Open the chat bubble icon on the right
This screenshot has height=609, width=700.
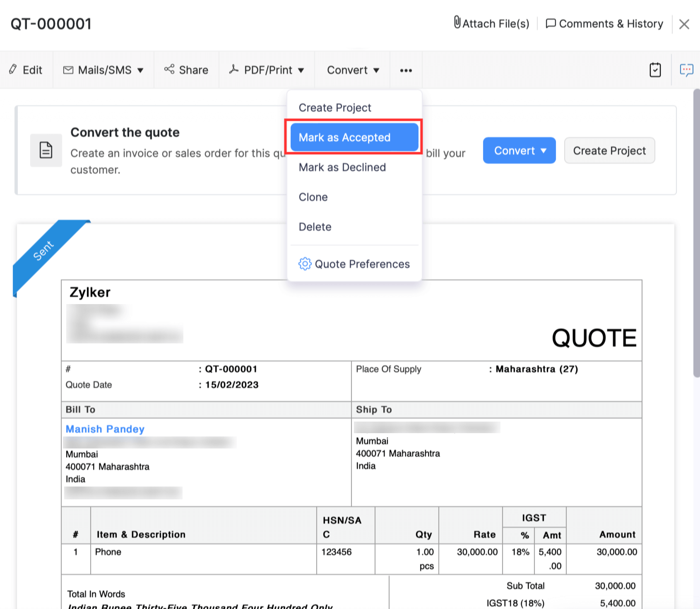[x=686, y=70]
